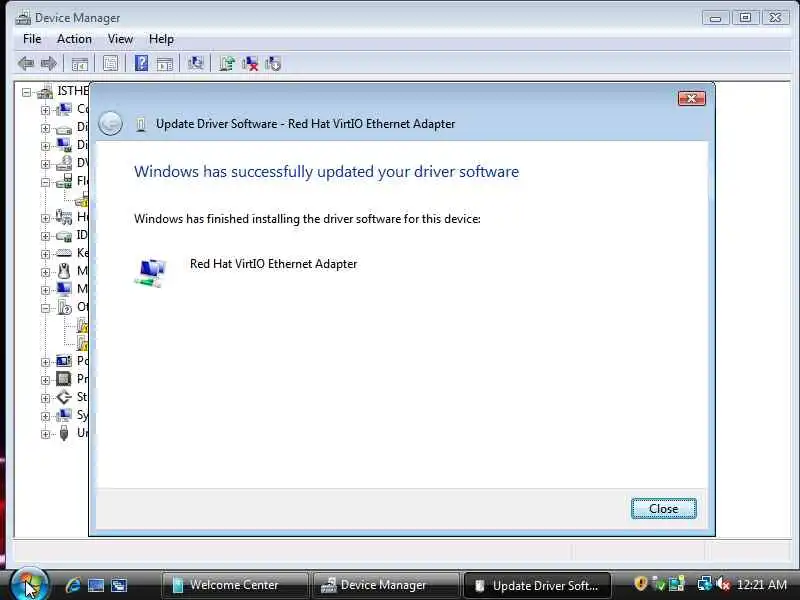Click the Close button in driver dialog
800x600 pixels.
coord(663,509)
